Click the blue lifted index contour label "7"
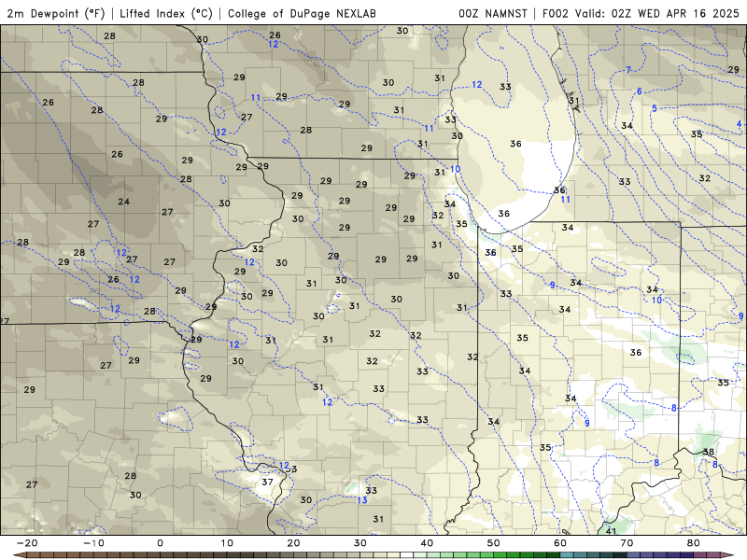 (x=628, y=70)
